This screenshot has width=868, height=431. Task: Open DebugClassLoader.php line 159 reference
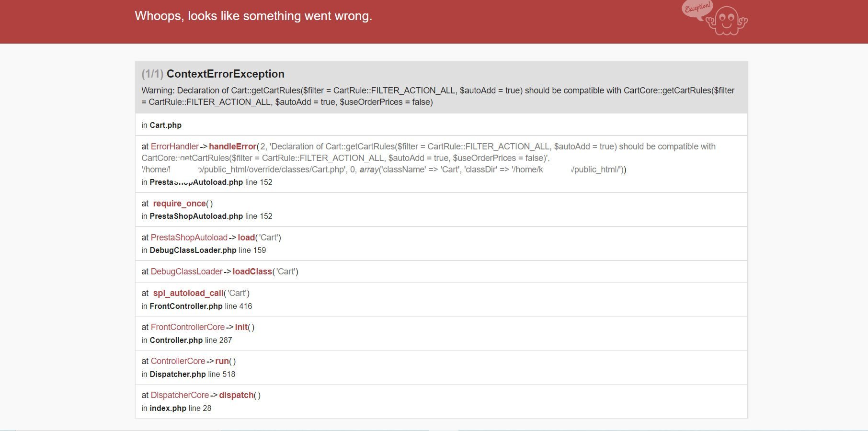point(193,250)
